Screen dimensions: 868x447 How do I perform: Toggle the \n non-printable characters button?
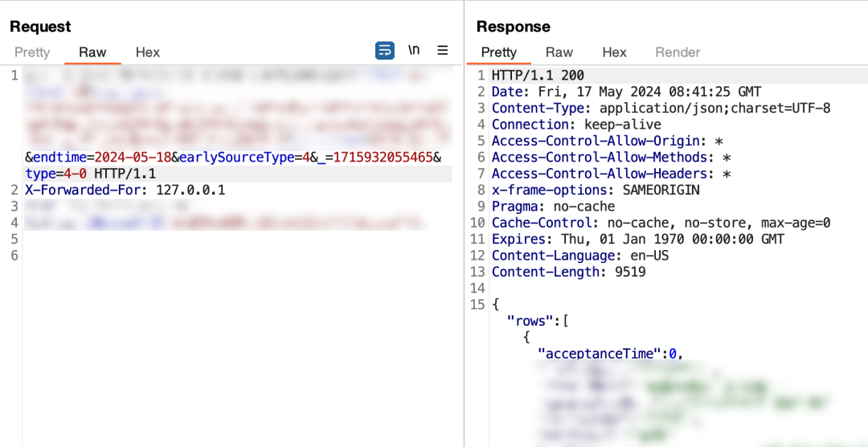414,51
